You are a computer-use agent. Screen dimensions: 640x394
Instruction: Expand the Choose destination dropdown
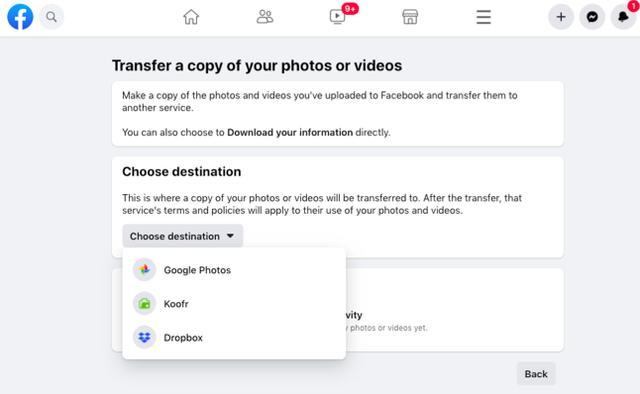182,236
